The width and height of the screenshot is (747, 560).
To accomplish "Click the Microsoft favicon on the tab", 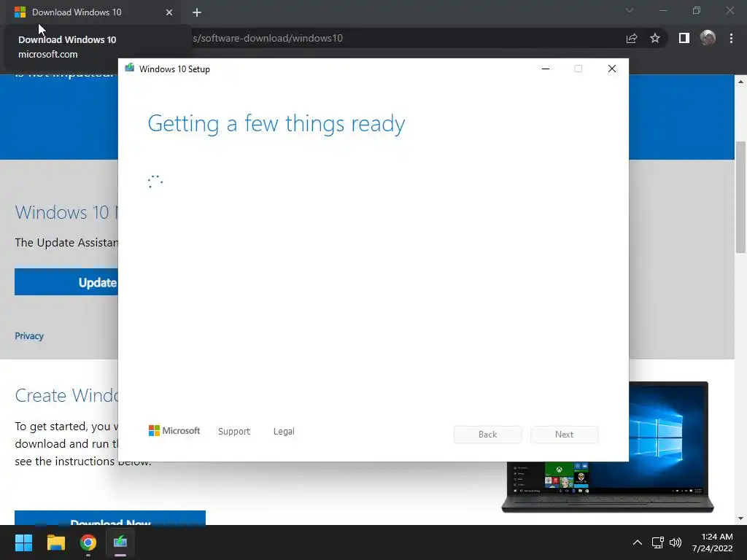I will tap(20, 12).
